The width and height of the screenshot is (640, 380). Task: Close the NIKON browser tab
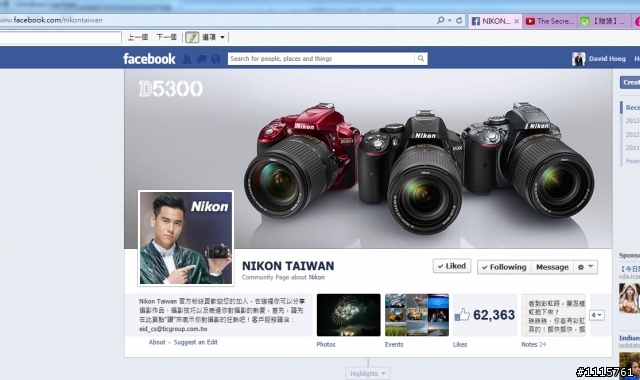(516, 21)
